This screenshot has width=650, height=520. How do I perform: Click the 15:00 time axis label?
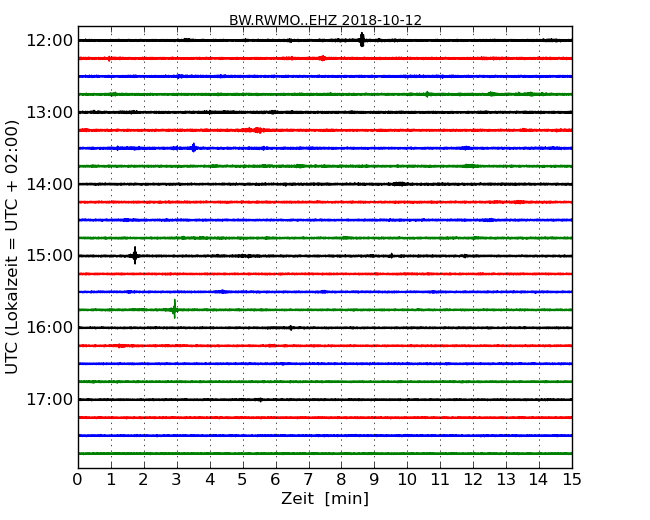(49, 256)
